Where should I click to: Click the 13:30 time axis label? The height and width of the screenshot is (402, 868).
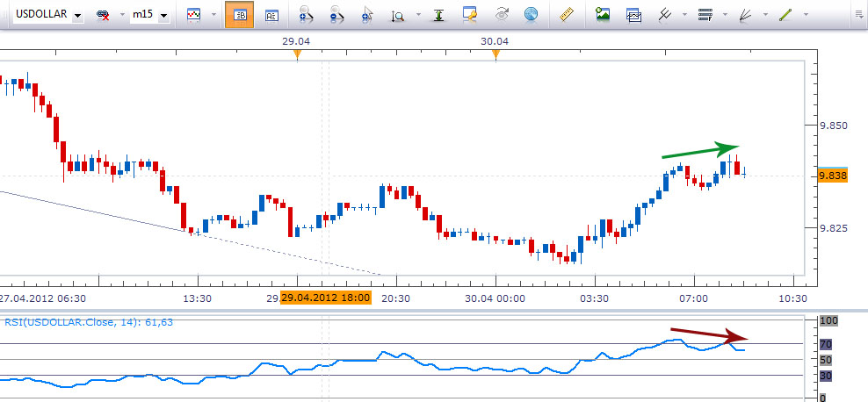tap(198, 298)
